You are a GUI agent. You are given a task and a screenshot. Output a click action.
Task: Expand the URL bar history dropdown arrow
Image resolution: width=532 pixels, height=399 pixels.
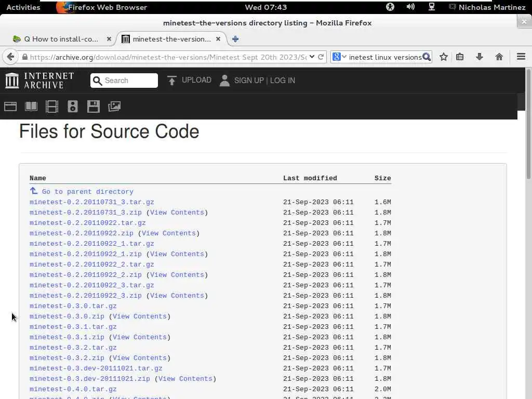[x=312, y=57]
